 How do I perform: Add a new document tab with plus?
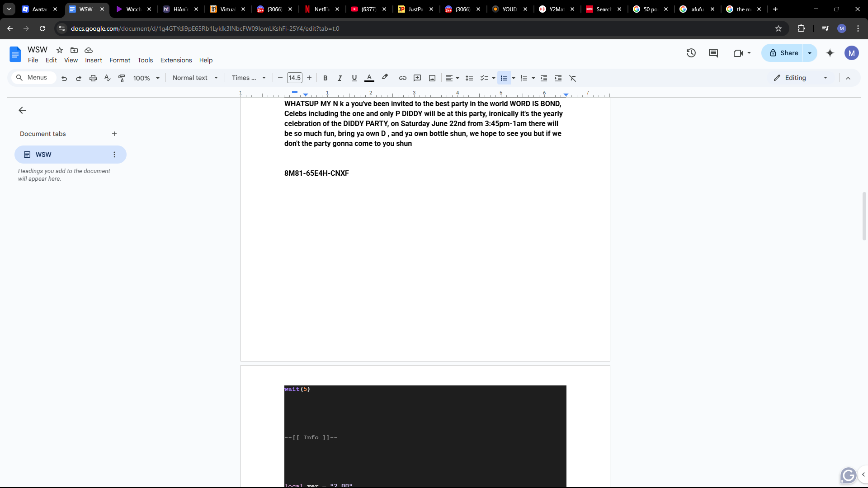click(x=114, y=134)
